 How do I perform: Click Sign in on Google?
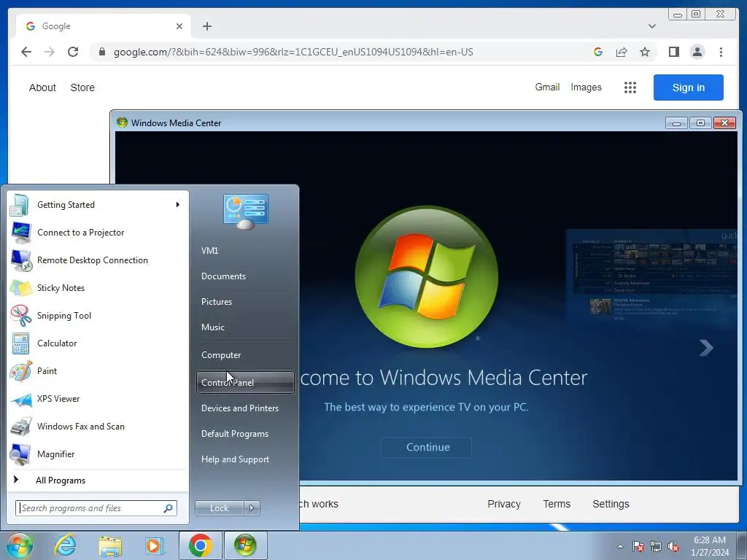(x=689, y=87)
